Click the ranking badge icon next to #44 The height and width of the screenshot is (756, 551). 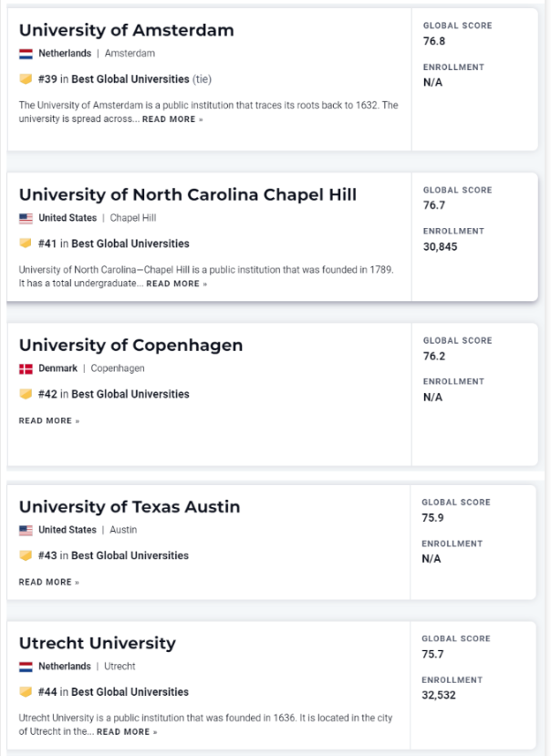(x=26, y=692)
